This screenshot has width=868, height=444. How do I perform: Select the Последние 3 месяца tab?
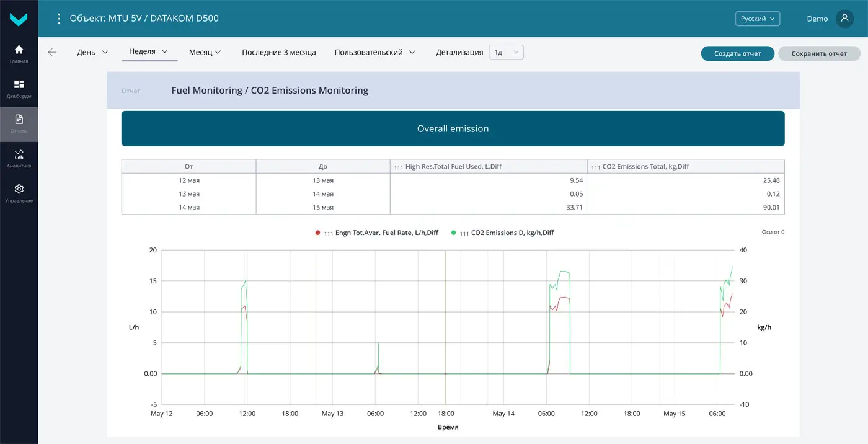click(278, 53)
